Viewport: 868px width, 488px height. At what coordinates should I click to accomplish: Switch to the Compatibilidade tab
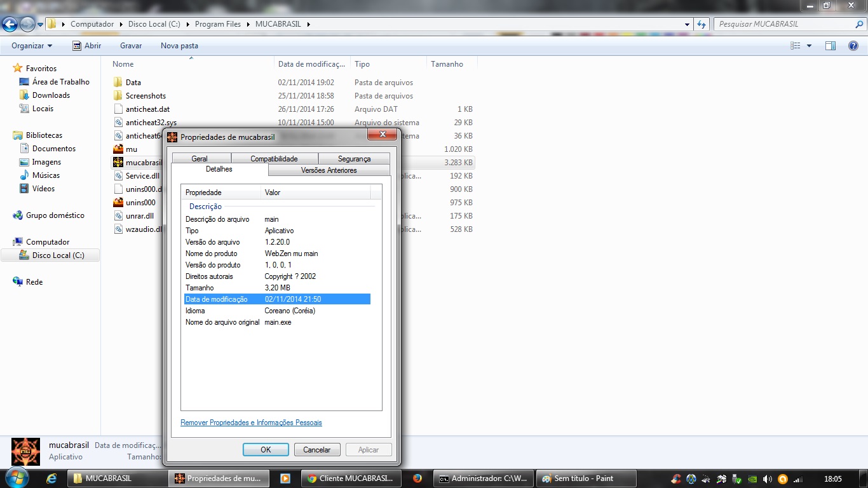point(274,159)
